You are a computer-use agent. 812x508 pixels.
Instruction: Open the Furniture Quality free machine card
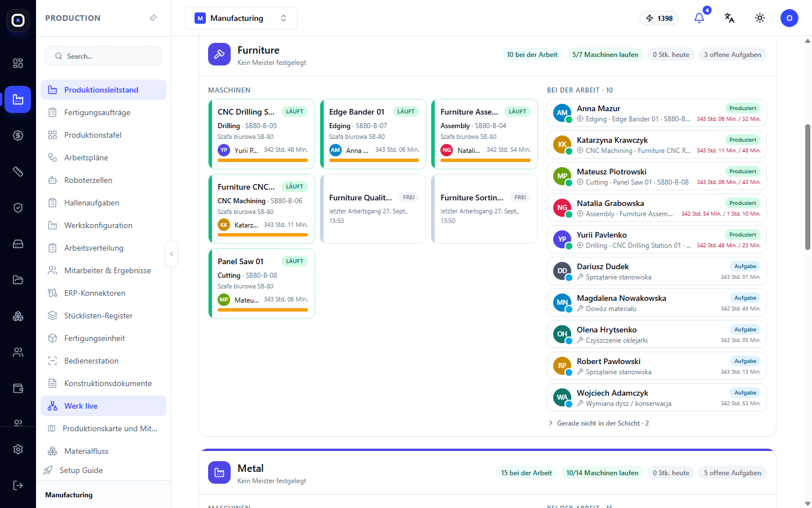pos(373,209)
